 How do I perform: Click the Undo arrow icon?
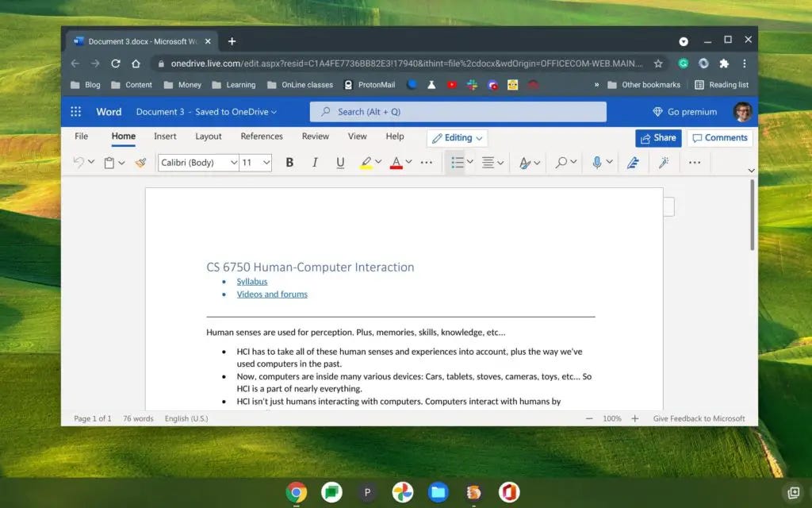coord(79,162)
